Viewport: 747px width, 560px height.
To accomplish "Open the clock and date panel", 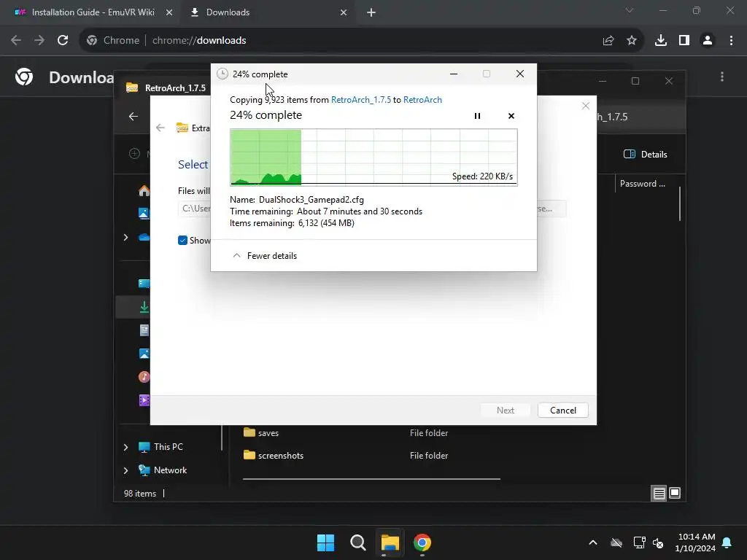I will (695, 542).
